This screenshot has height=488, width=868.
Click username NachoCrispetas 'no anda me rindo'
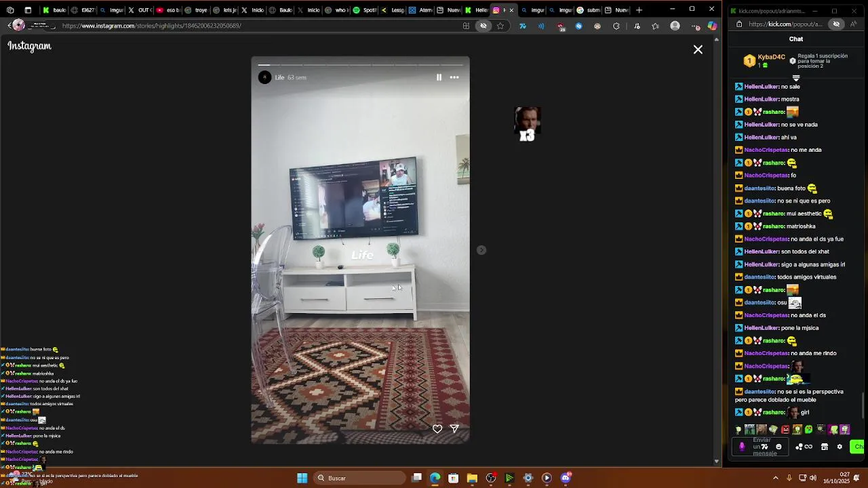click(766, 353)
